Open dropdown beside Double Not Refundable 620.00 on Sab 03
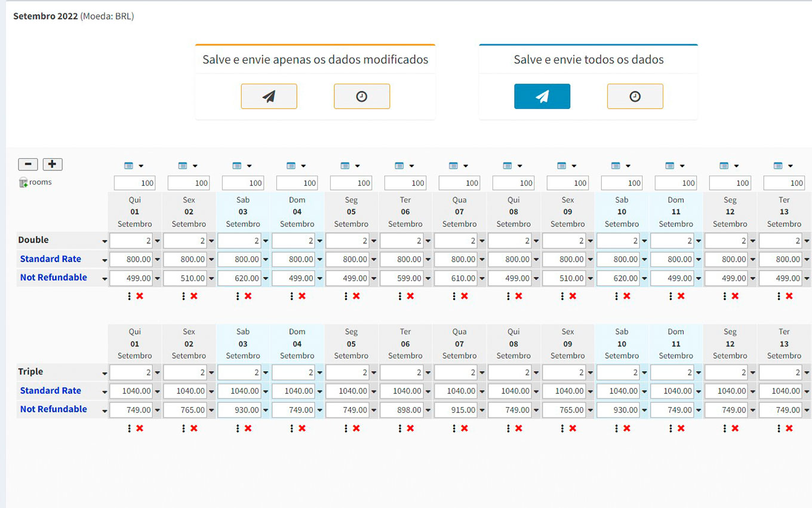 pos(266,279)
